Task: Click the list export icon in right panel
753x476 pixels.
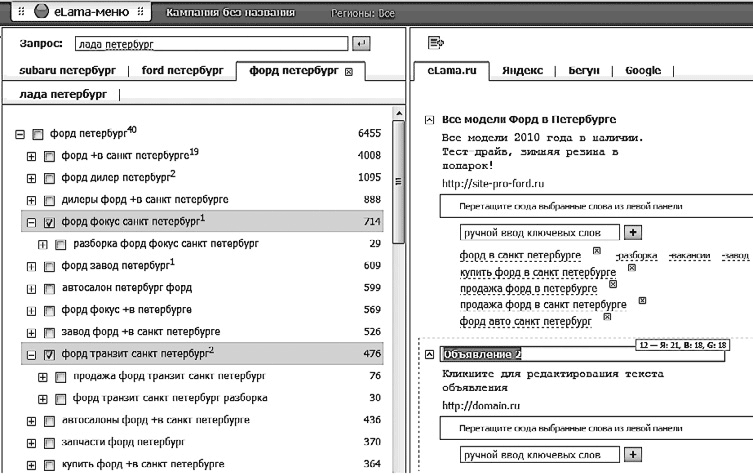Action: (x=436, y=43)
